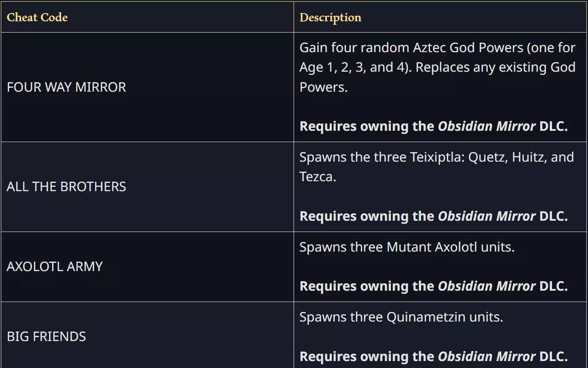Select the ALL THE BROTHERS cheat code
Screen dimensions: 588x368
tap(66, 186)
